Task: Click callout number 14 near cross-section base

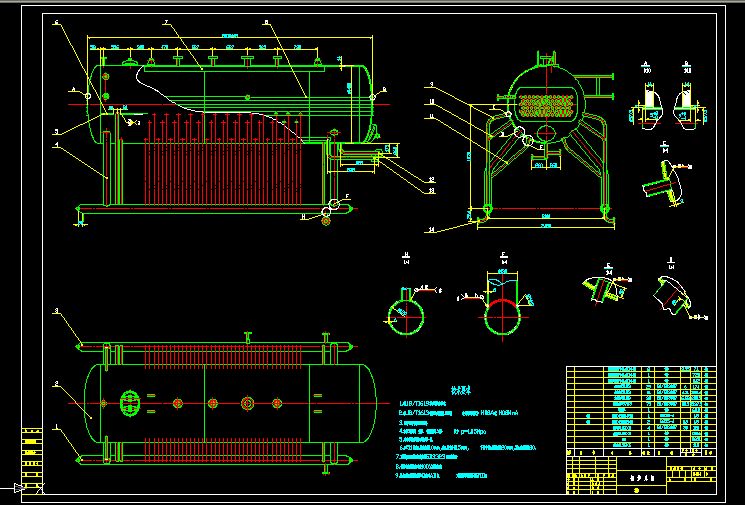Action: 432,230
